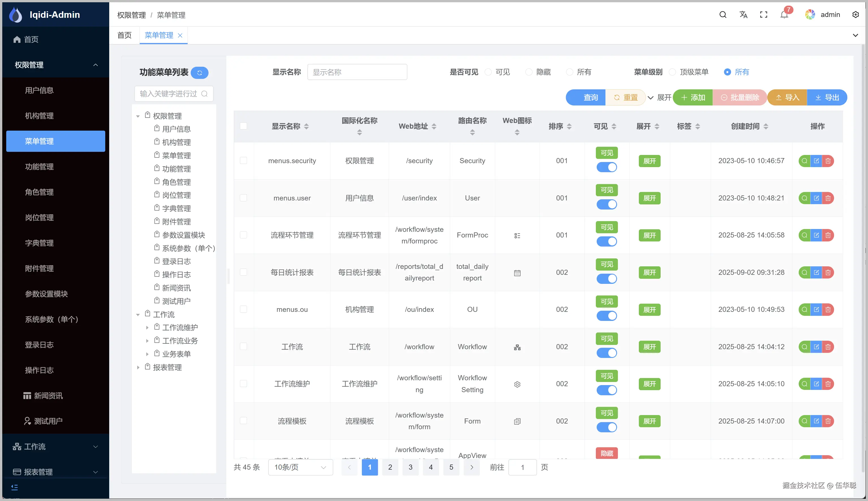Select the 顶级菜单 radio option
This screenshot has width=868, height=501.
coord(672,72)
